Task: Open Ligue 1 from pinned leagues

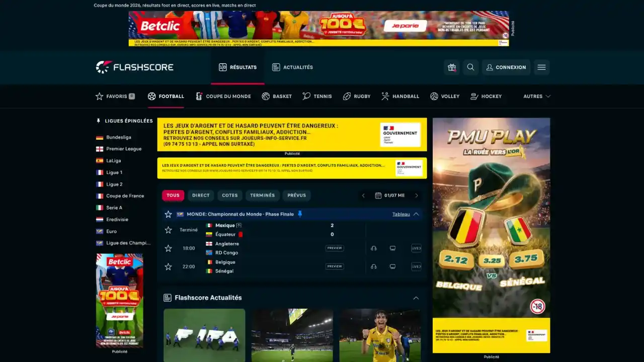Action: tap(114, 172)
